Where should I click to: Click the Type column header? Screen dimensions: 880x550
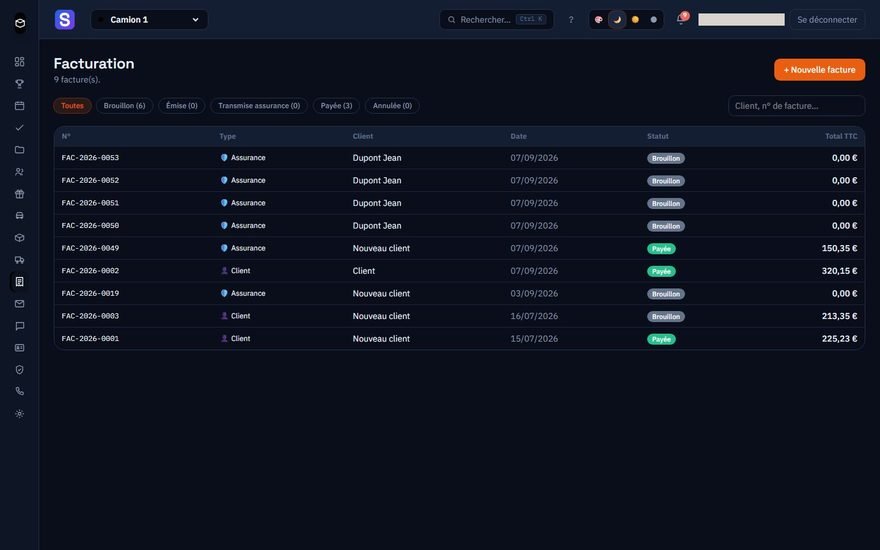[227, 136]
